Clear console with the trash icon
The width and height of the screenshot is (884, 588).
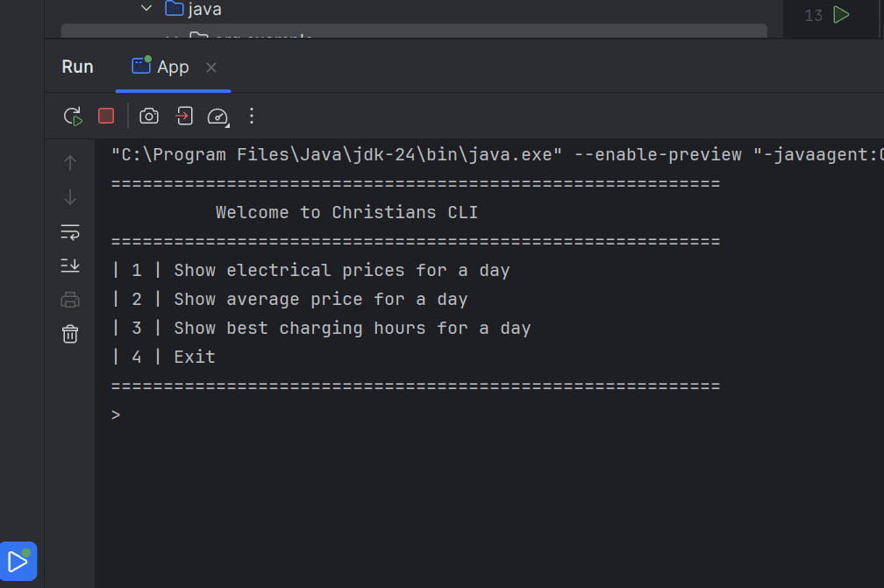70,334
